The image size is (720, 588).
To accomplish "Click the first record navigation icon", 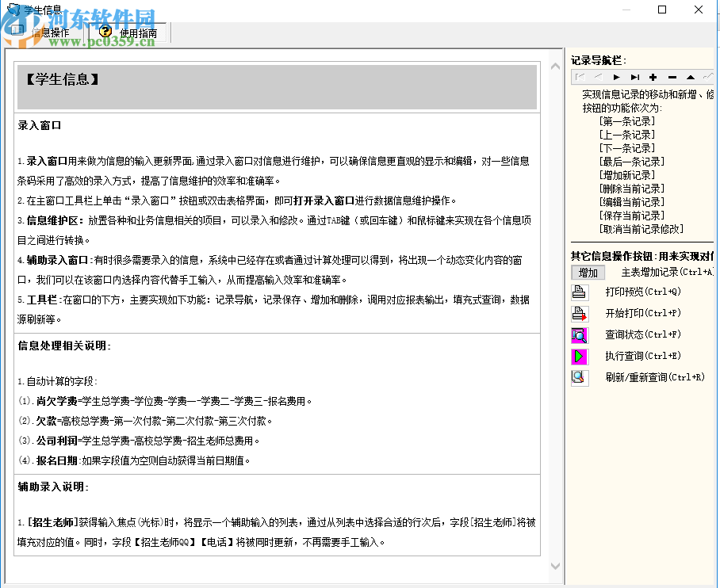I will tap(581, 77).
